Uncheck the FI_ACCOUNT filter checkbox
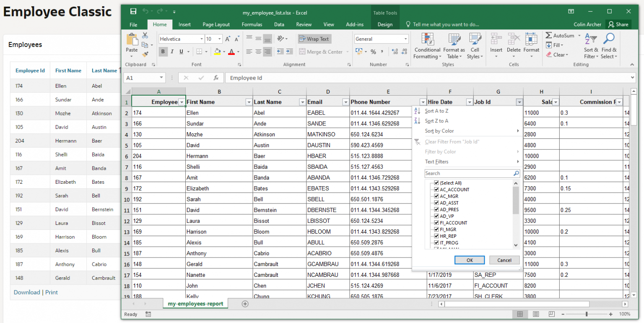 pos(436,223)
